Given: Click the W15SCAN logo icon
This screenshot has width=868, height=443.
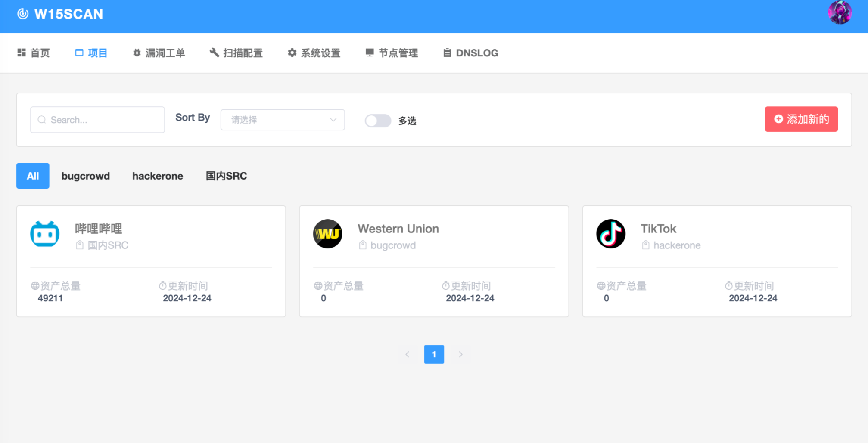Looking at the screenshot, I should tap(23, 14).
